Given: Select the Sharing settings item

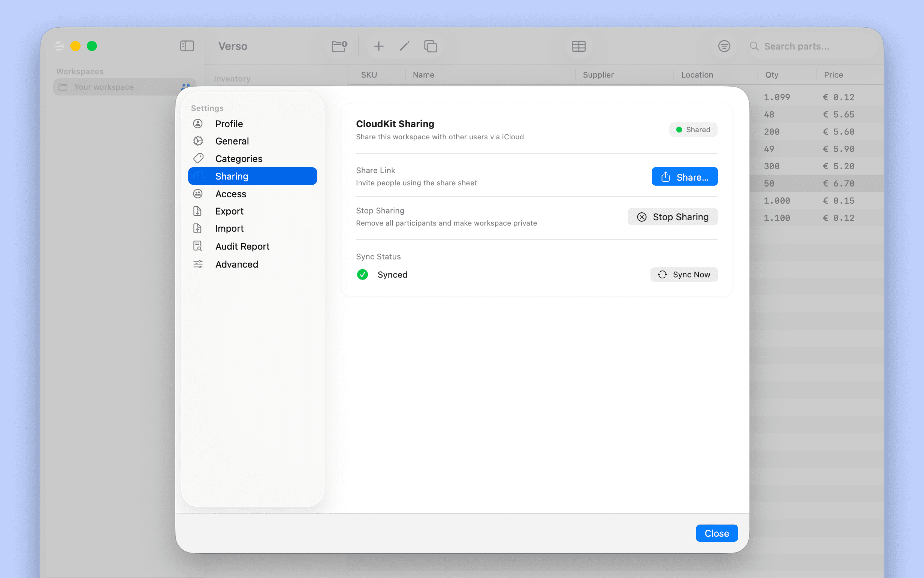Looking at the screenshot, I should 252,176.
